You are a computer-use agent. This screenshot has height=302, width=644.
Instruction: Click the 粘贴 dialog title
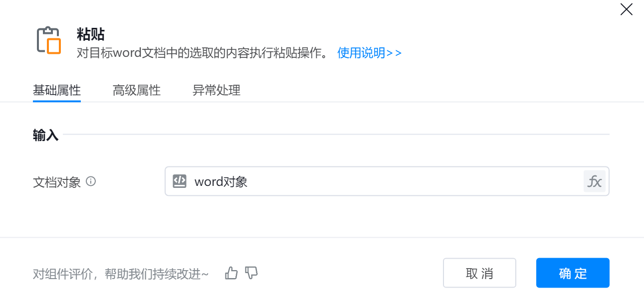point(91,34)
